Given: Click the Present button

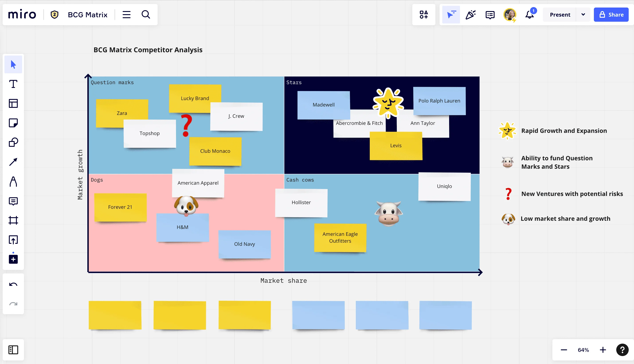Looking at the screenshot, I should point(560,15).
